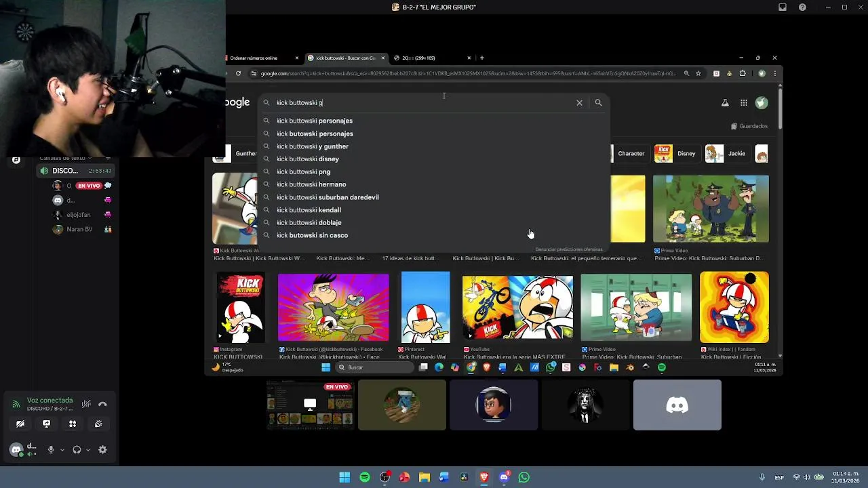This screenshot has width=868, height=488.
Task: Open the Kick bike YouTube image result
Action: (517, 307)
